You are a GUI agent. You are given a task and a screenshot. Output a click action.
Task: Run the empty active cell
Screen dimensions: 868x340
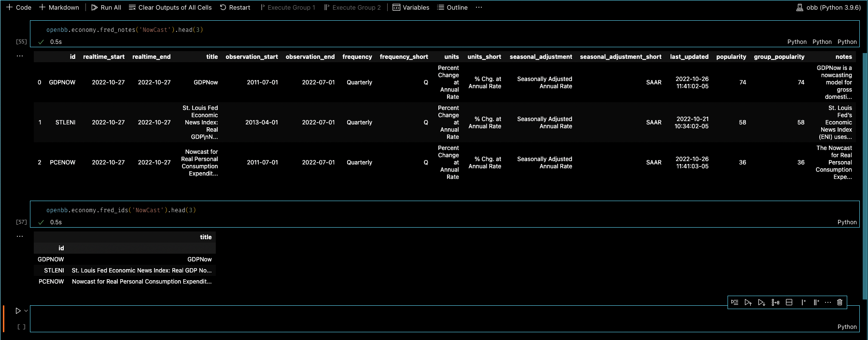(18, 311)
